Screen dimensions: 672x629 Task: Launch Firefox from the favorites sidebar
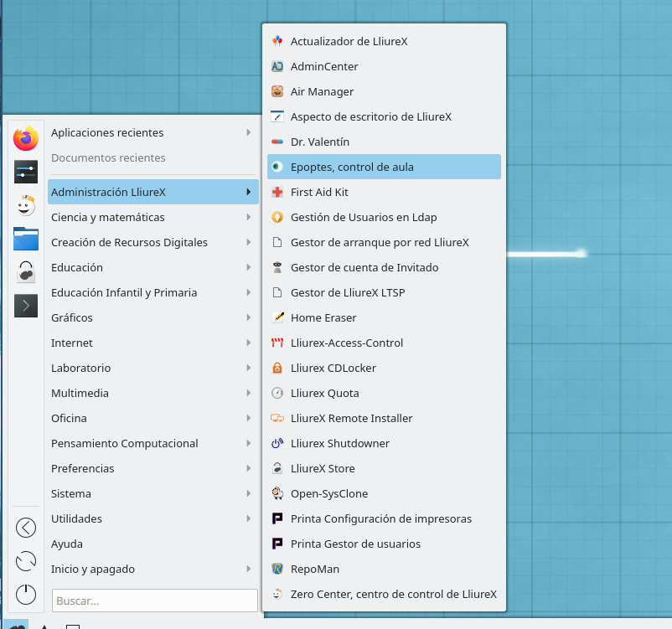26,138
